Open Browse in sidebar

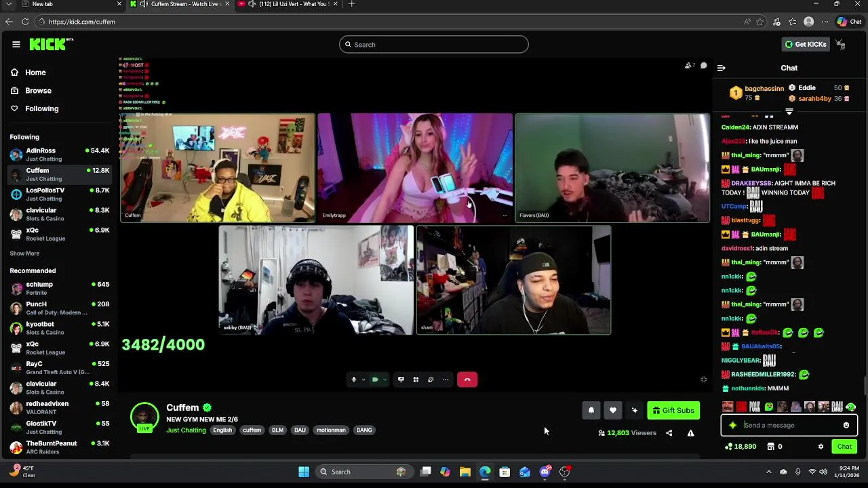pyautogui.click(x=31, y=91)
